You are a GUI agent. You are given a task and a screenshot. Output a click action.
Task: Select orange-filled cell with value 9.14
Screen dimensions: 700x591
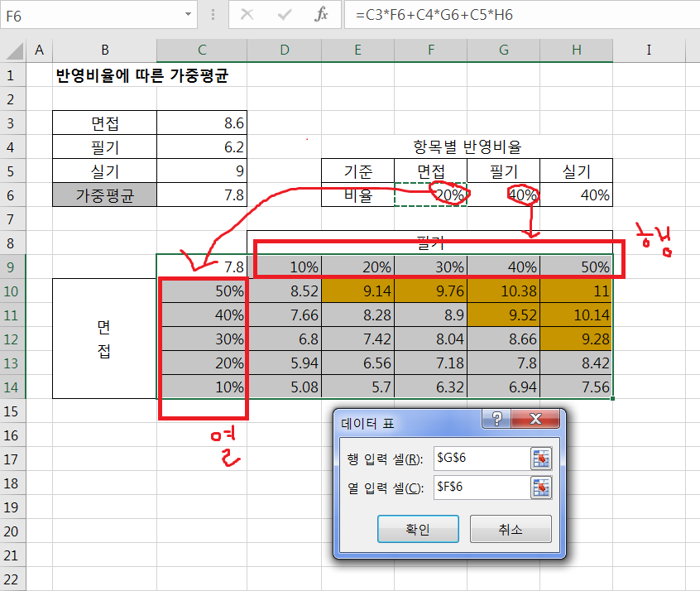[x=357, y=291]
